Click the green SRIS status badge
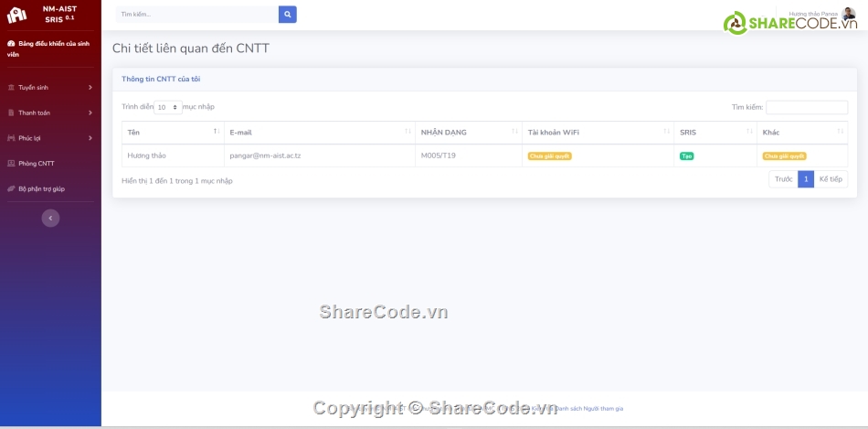This screenshot has width=868, height=429. 686,156
